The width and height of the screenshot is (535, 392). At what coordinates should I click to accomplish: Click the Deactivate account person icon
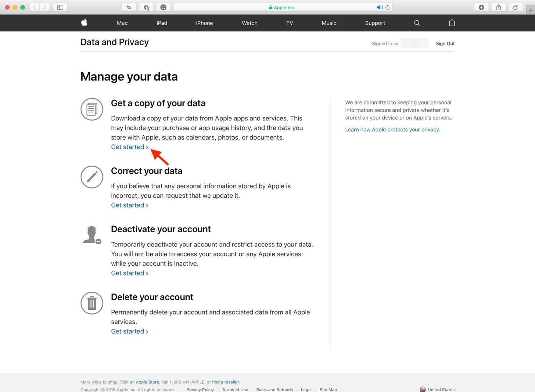pos(92,235)
